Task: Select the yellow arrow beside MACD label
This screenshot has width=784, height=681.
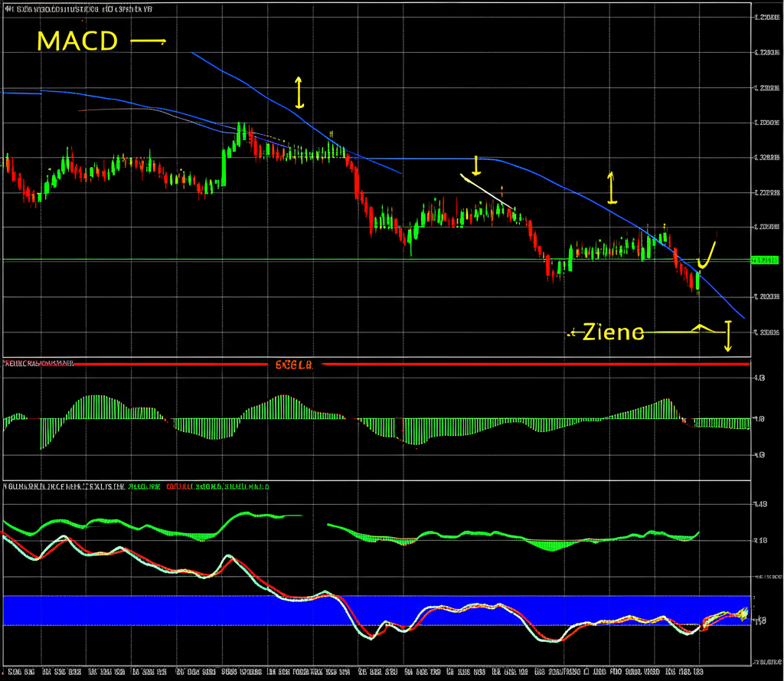Action: (148, 41)
